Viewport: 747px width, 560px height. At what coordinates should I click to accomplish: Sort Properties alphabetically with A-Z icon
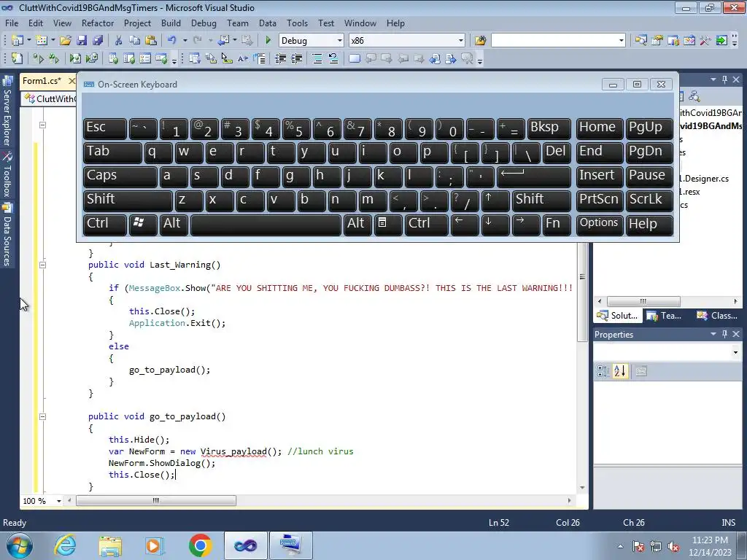(x=620, y=371)
